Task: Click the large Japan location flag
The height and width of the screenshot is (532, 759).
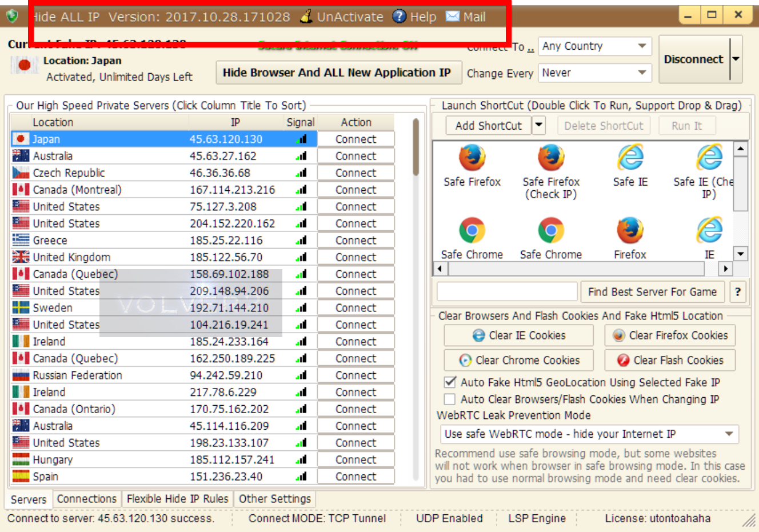Action: (24, 65)
